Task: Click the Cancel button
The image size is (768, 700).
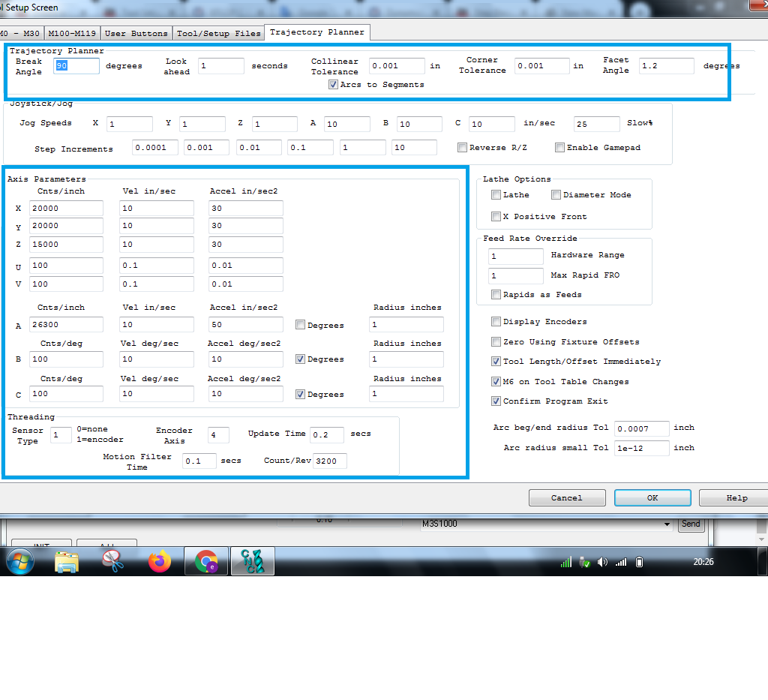Action: (566, 497)
